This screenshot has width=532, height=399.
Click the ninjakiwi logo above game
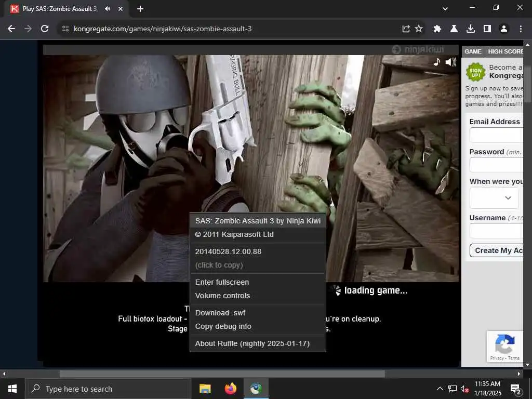coord(418,50)
